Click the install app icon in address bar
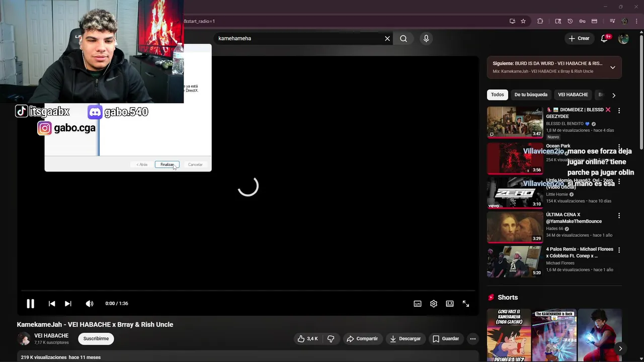 coord(512,21)
